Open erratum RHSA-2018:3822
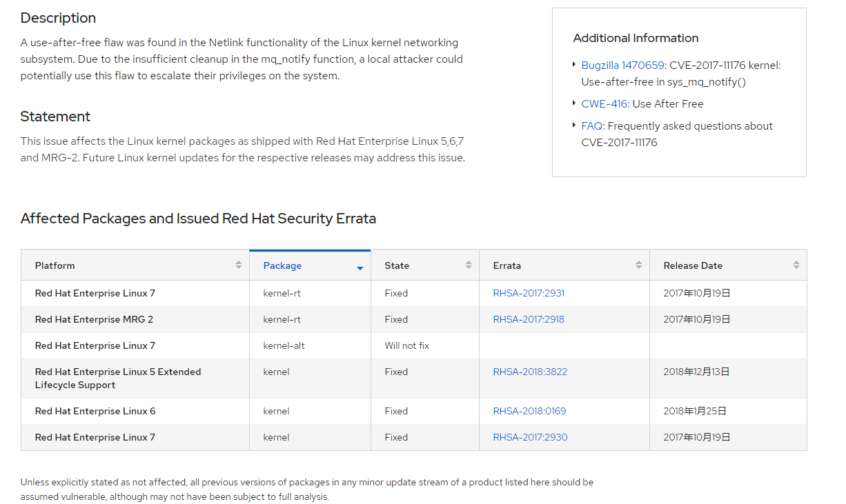Screen dimensions: 846x504 coord(530,372)
